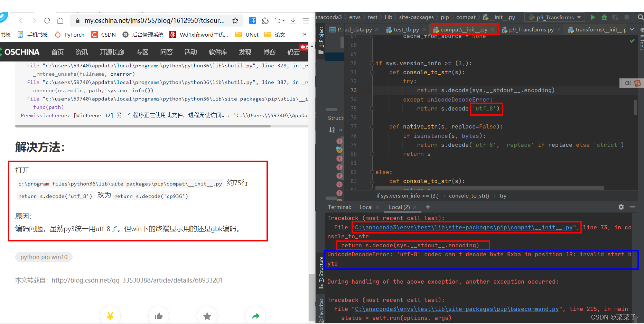This screenshot has height=324, width=644.
Task: Run with coverage icon in PyCharm
Action: click(x=615, y=17)
